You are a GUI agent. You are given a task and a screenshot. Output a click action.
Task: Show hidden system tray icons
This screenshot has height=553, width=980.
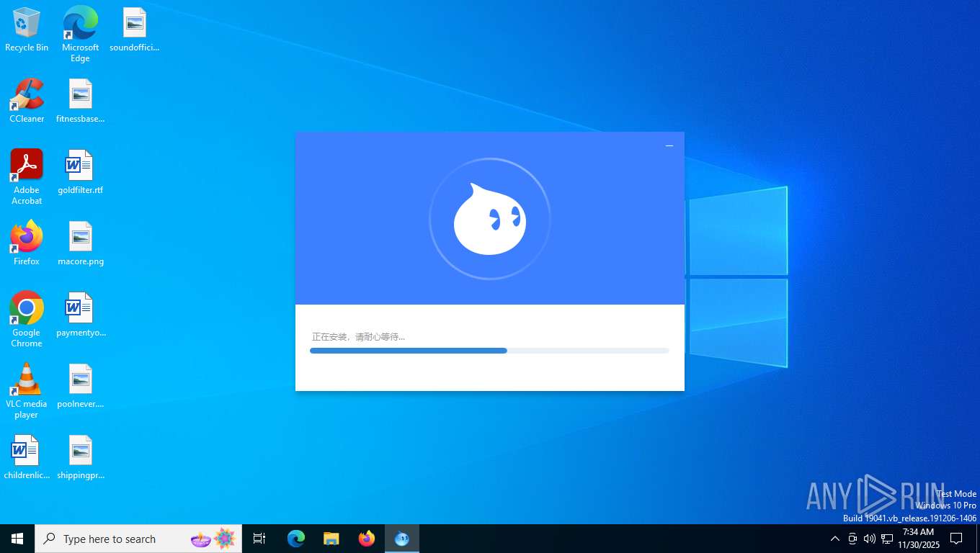pos(834,539)
